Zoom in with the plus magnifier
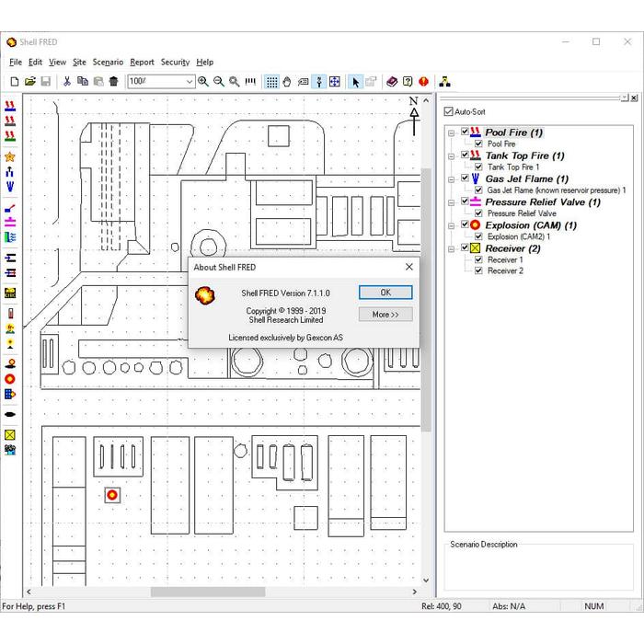This screenshot has height=644, width=644. (x=203, y=82)
